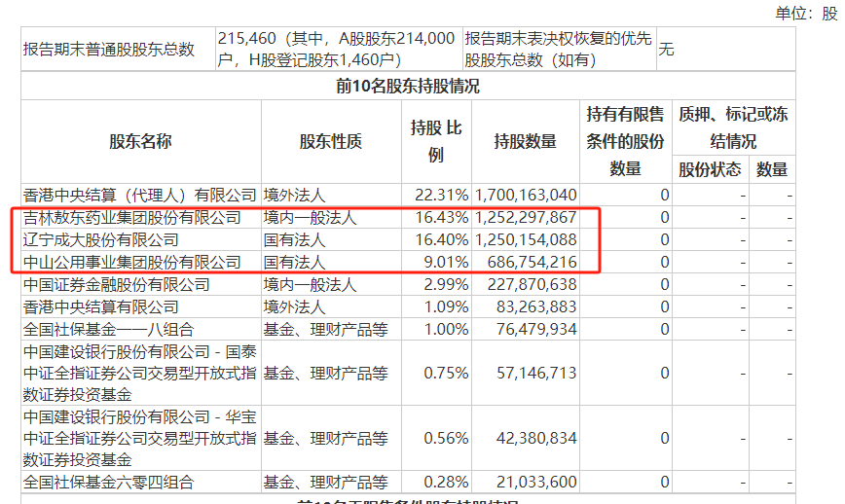This screenshot has height=504, width=845.
Task: Select the 香港中央结算（代理人）有限公司 cell
Action: [x=139, y=195]
